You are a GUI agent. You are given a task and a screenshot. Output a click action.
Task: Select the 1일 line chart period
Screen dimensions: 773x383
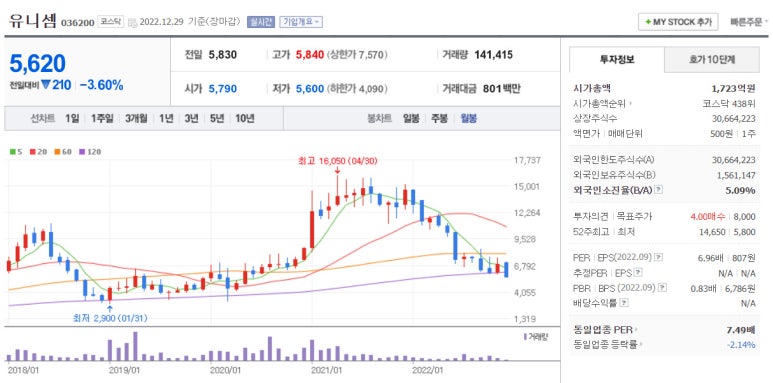[72, 118]
